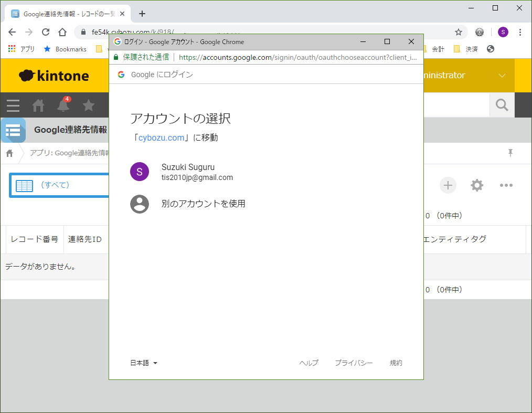Click the kintone search magnifier

(x=502, y=105)
